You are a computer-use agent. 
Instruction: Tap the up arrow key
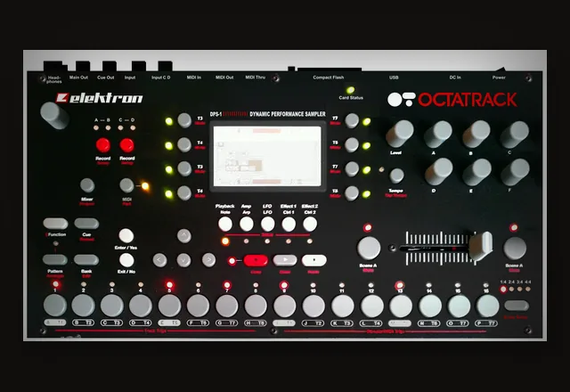pos(184,236)
